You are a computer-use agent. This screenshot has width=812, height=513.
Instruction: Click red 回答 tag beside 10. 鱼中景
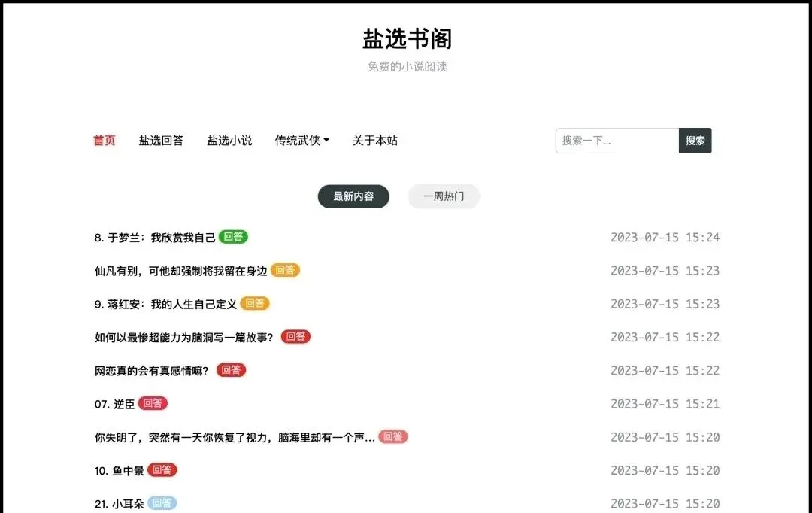[x=162, y=470]
